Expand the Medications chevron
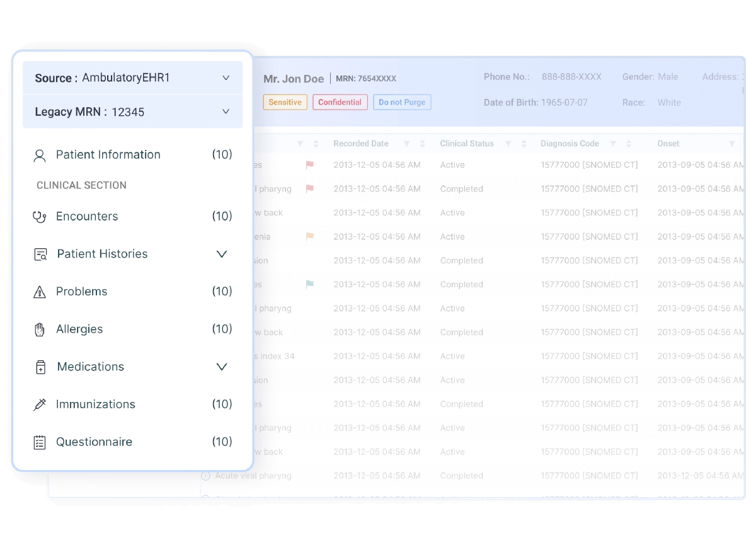The height and width of the screenshot is (550, 756). 222,367
